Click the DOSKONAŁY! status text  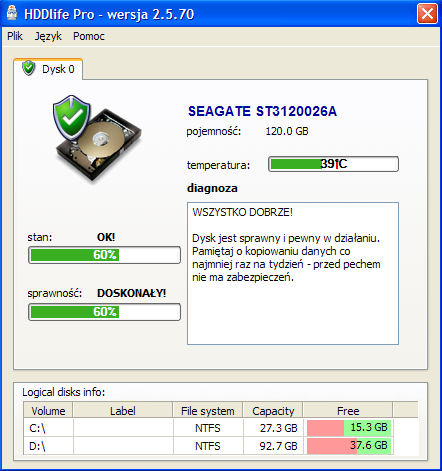click(131, 293)
